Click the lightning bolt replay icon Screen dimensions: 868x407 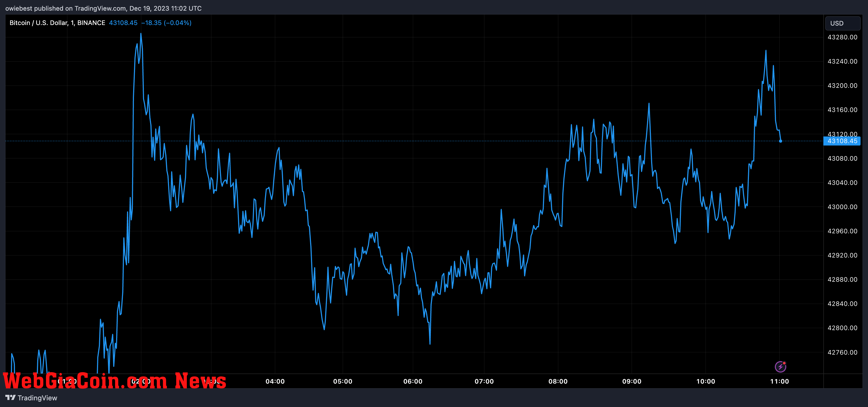click(780, 367)
